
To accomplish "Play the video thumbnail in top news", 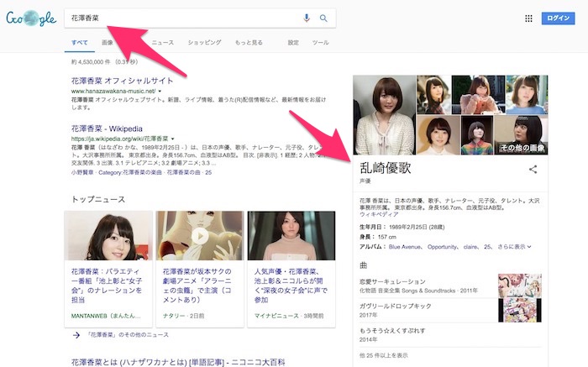I will [x=200, y=236].
